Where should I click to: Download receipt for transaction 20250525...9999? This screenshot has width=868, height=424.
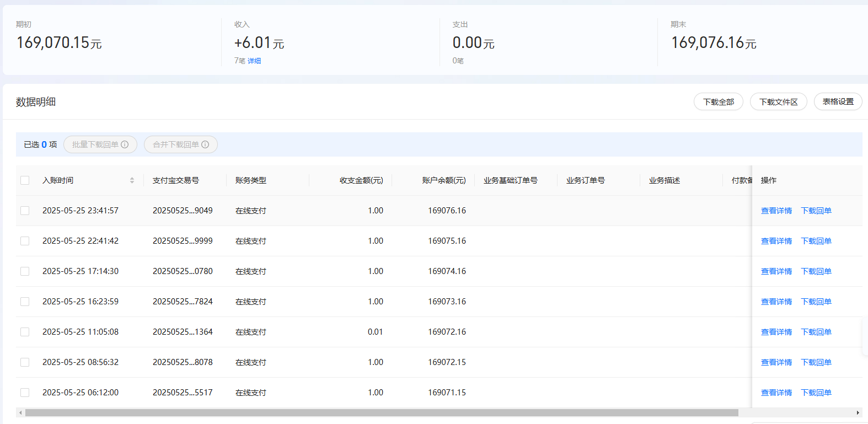coord(816,241)
